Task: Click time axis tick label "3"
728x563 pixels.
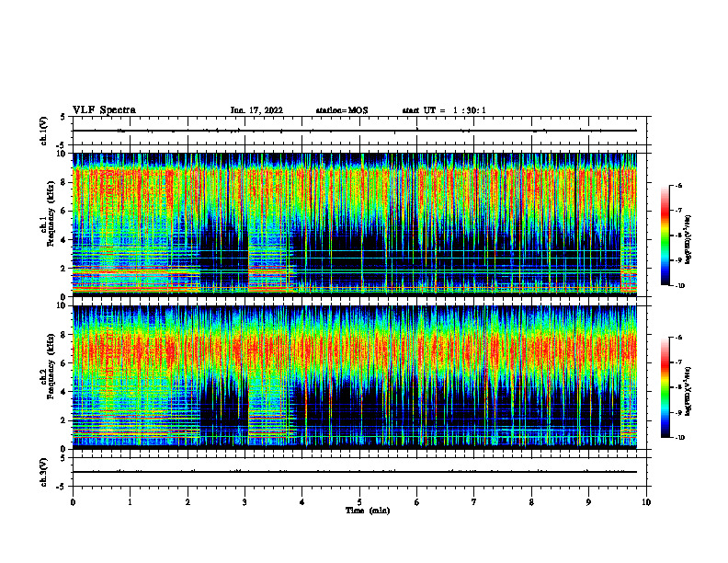Action: point(245,502)
